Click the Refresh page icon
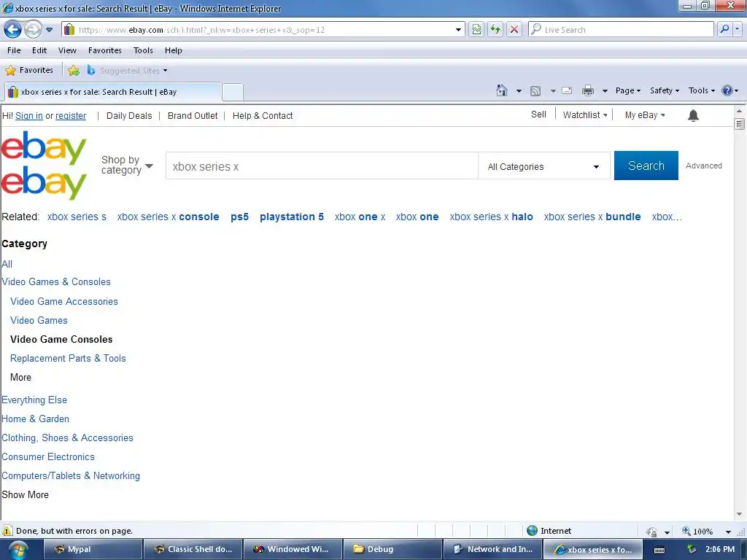 click(x=495, y=29)
